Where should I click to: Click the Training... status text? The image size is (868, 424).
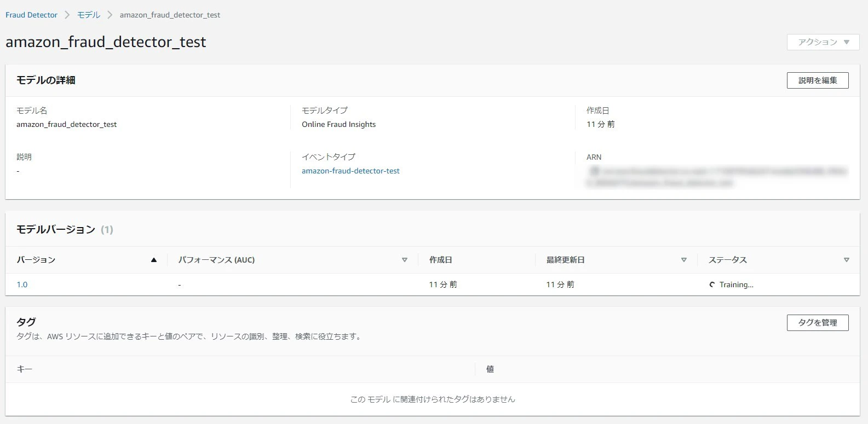coord(737,284)
